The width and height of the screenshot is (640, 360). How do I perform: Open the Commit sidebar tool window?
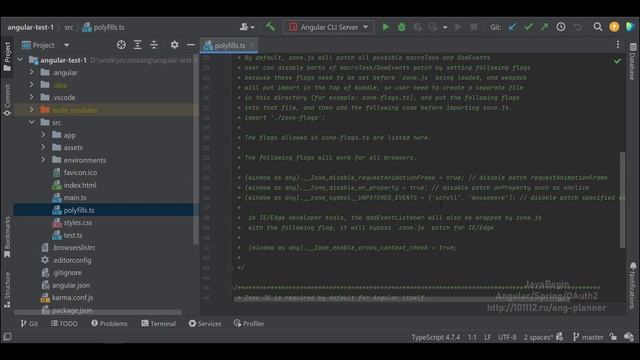tap(7, 100)
